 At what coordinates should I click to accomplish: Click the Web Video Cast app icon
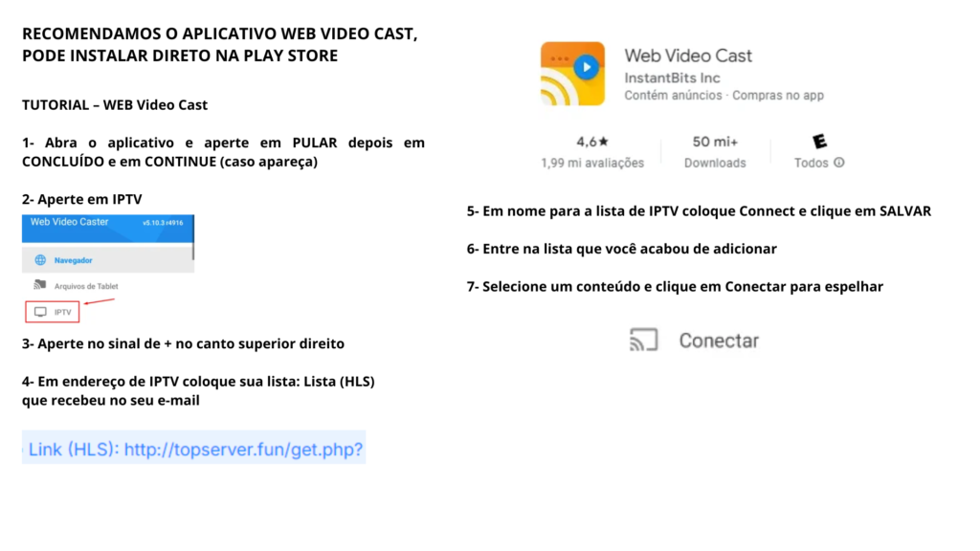click(x=572, y=74)
